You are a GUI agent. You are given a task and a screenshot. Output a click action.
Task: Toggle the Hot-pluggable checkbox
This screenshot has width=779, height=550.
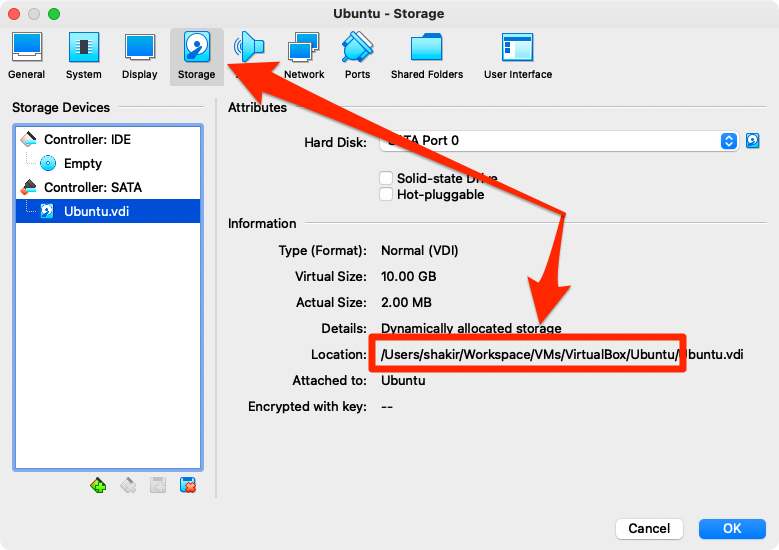click(386, 194)
